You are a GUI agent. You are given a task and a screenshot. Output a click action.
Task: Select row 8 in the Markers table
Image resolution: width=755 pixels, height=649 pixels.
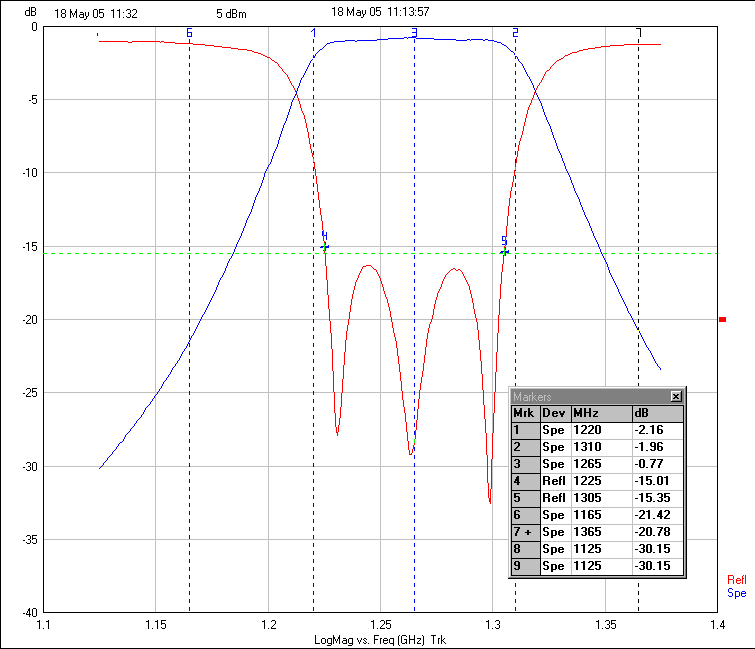(x=597, y=549)
